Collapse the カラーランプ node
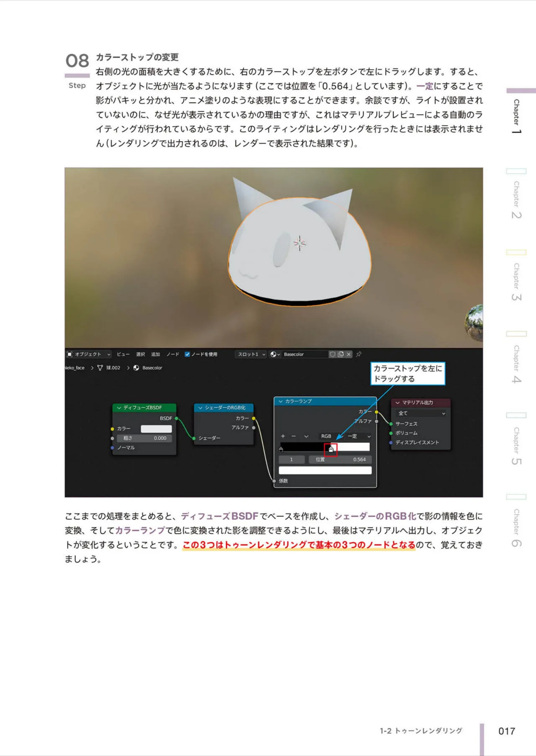536x756 pixels. (281, 401)
